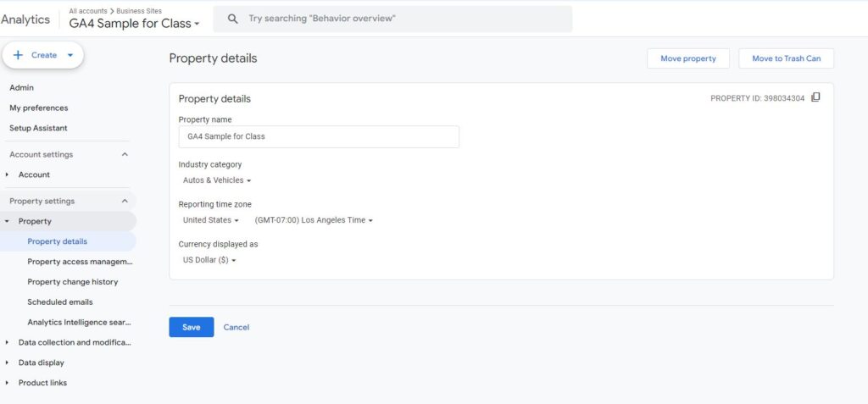The image size is (868, 404).
Task: Open Property access management
Action: tap(80, 262)
